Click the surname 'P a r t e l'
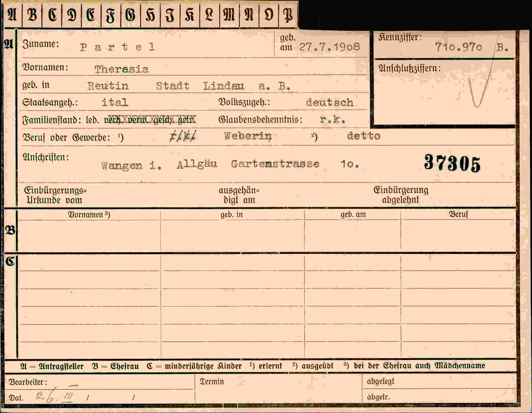The width and height of the screenshot is (532, 413). (117, 47)
